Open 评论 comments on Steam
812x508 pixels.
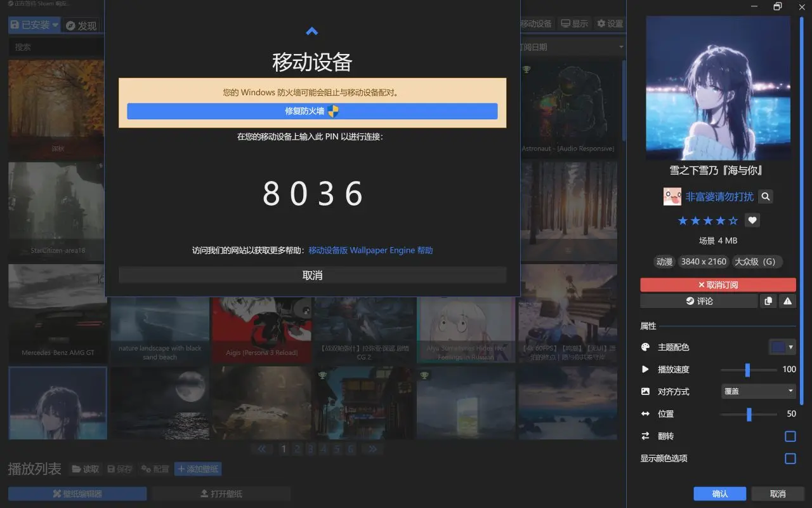coord(699,301)
